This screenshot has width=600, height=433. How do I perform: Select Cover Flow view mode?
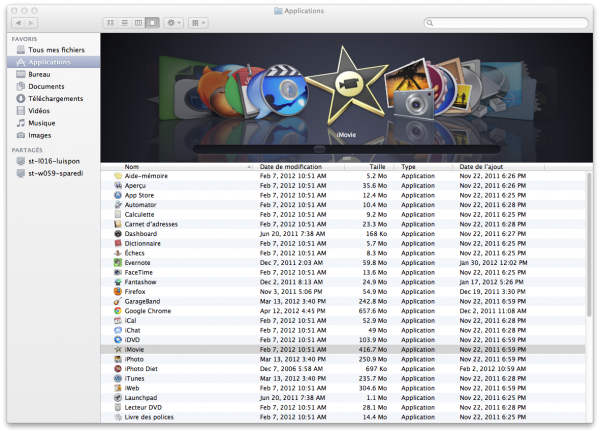tap(152, 23)
